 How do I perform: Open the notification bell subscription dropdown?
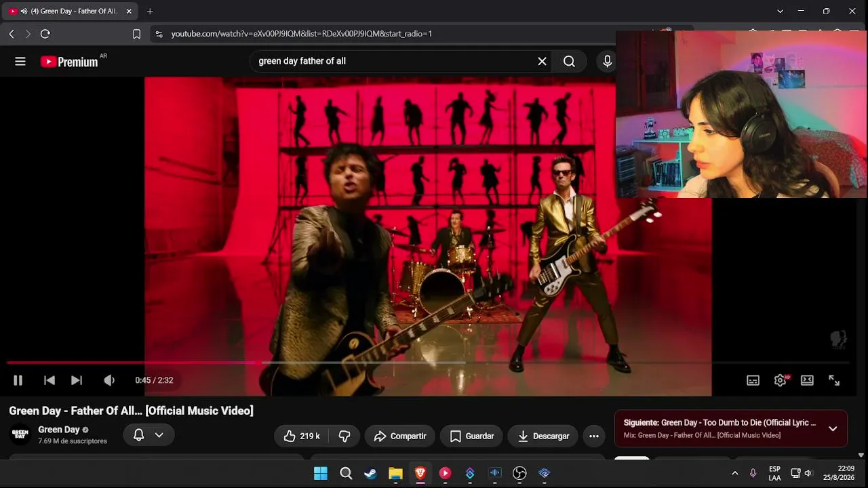click(x=149, y=435)
